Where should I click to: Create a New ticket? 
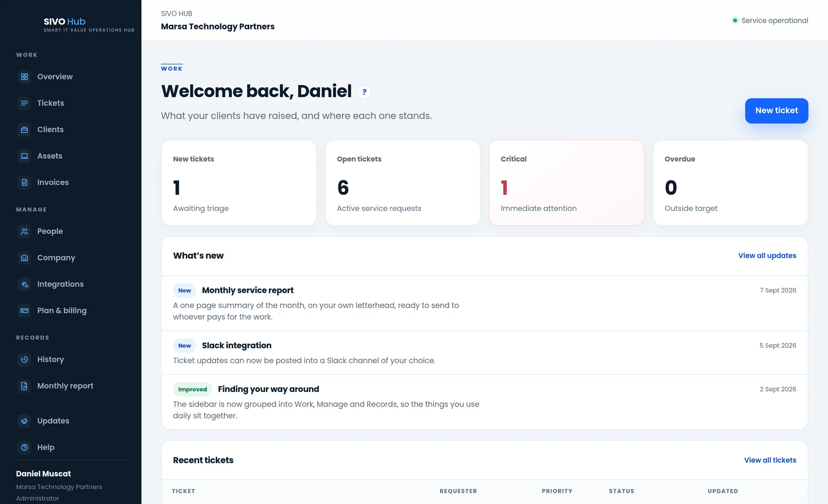[776, 111]
